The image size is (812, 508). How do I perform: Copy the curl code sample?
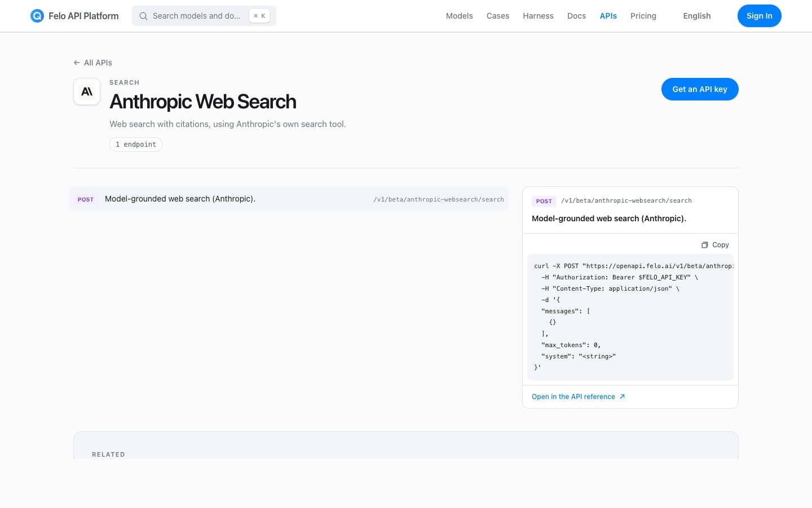pyautogui.click(x=715, y=245)
